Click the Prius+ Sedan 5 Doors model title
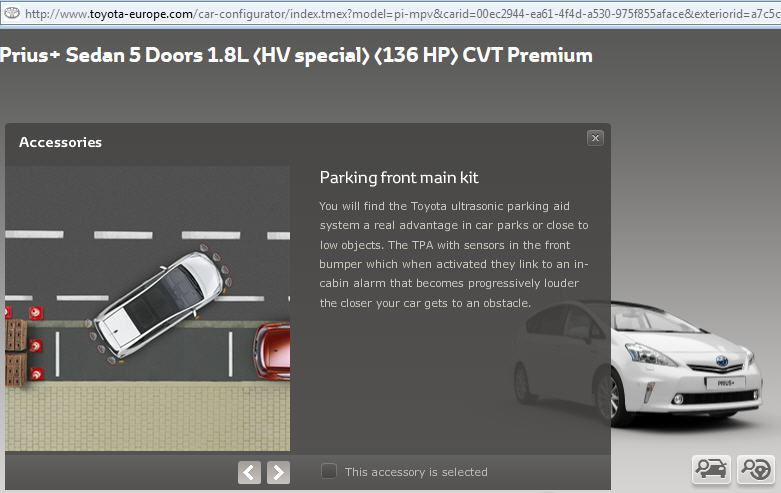Image resolution: width=781 pixels, height=493 pixels. (x=296, y=55)
